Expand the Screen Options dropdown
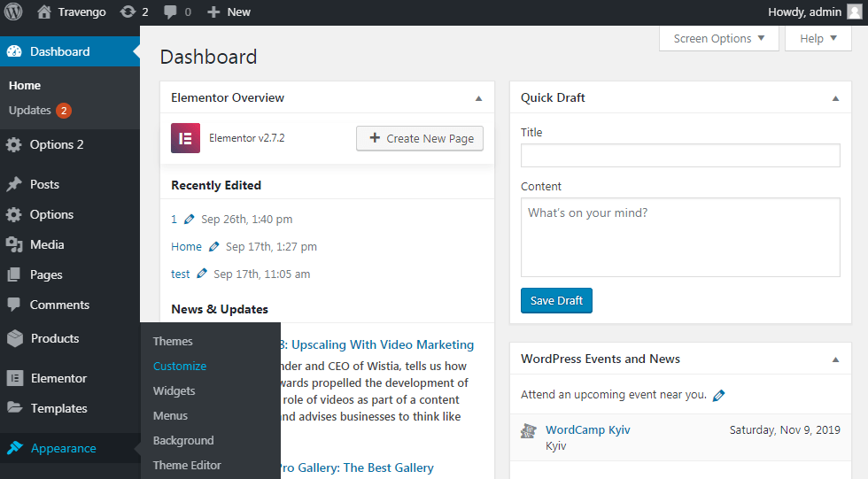The image size is (868, 479). point(718,39)
